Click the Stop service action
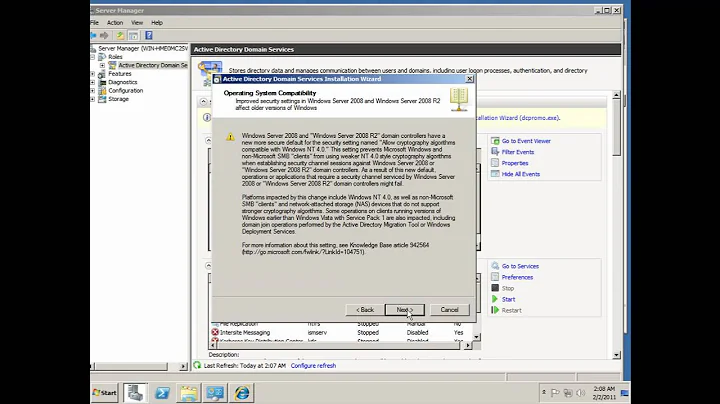 pos(507,288)
